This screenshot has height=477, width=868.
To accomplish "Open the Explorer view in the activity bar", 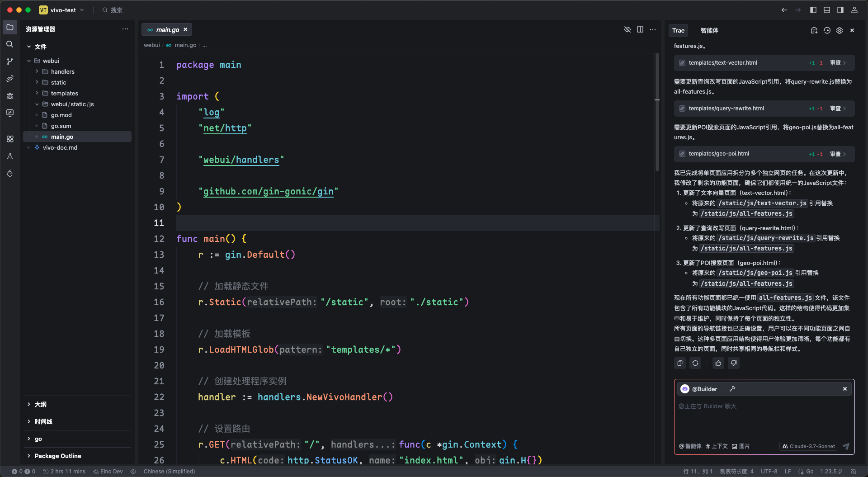I will pyautogui.click(x=10, y=27).
